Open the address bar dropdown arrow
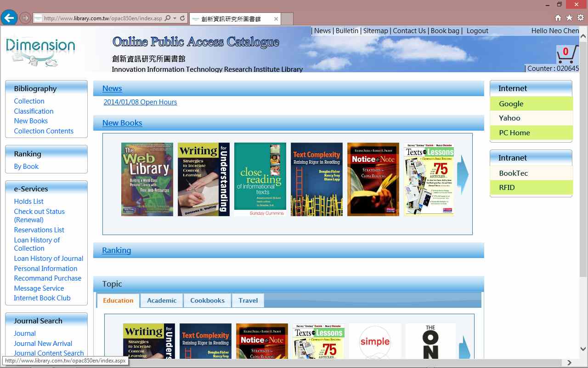588x368 pixels. [x=175, y=18]
